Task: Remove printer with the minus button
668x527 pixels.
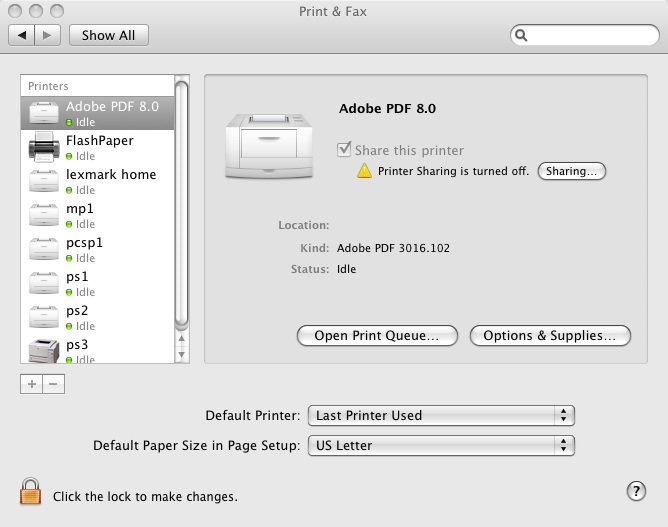Action: pyautogui.click(x=53, y=384)
